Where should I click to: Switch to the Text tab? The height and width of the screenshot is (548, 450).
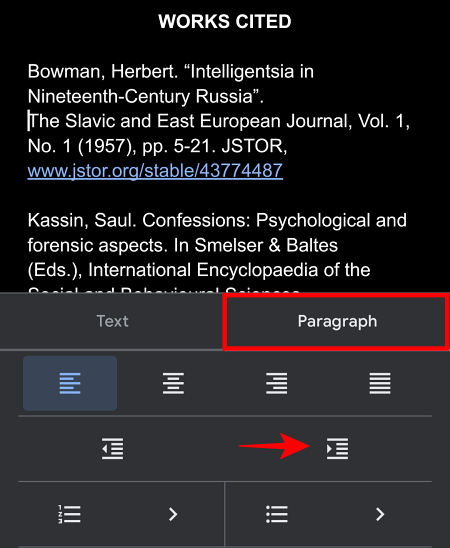[112, 321]
